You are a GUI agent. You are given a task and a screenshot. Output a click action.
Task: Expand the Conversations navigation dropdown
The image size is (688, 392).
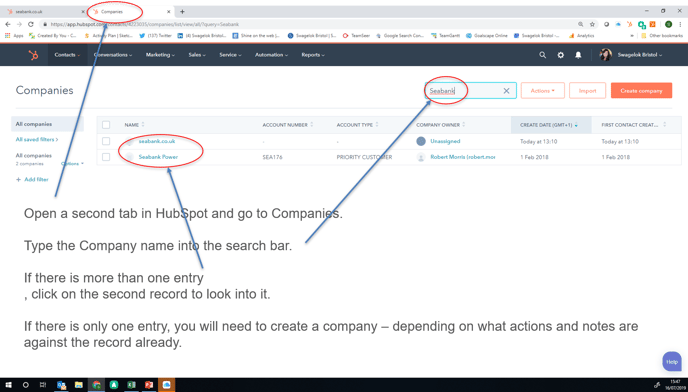(113, 55)
